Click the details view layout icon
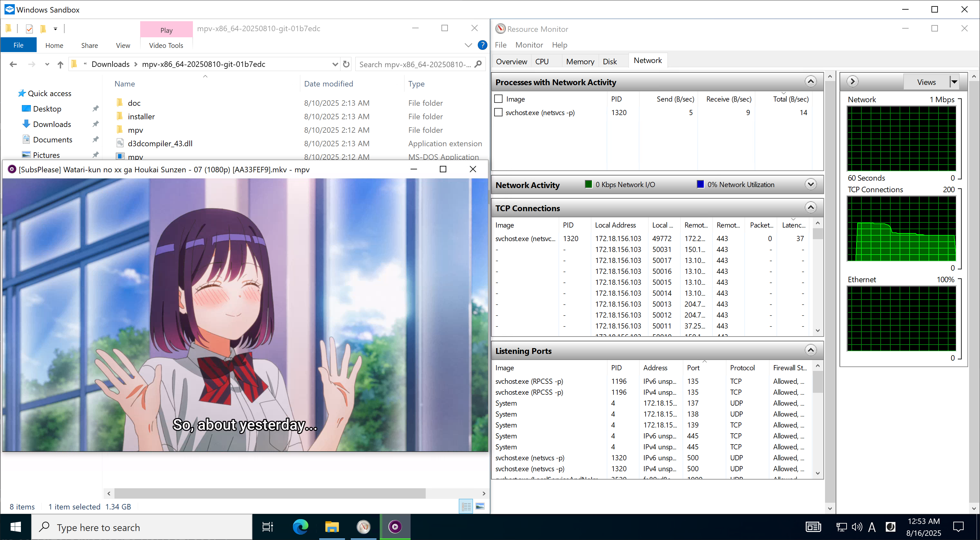 click(466, 507)
